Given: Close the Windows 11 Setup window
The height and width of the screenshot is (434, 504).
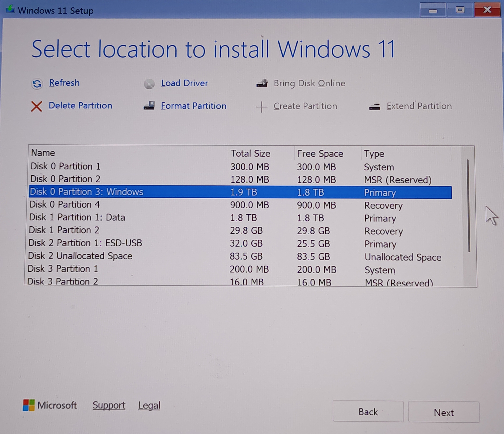Looking at the screenshot, I should point(487,10).
